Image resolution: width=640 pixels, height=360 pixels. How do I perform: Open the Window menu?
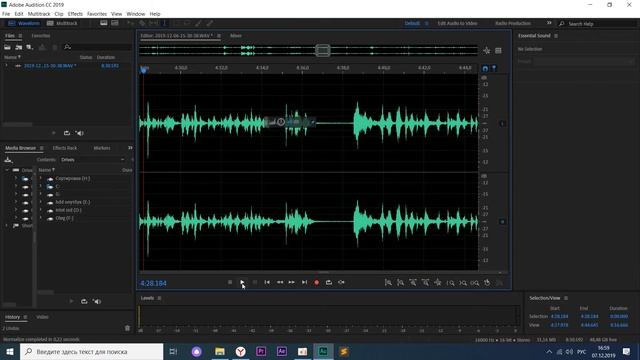[136, 14]
